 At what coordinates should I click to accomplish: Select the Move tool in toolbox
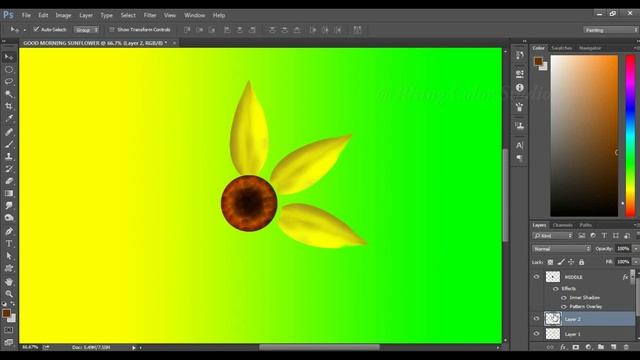pos(9,57)
